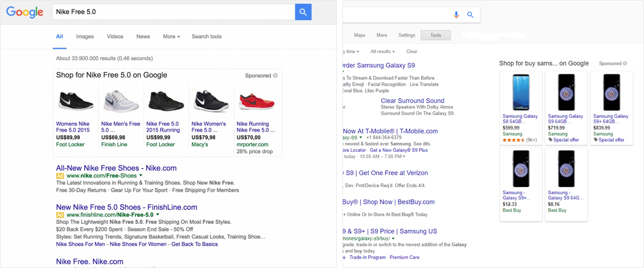The width and height of the screenshot is (644, 268).
Task: Open the time filter dropdown
Action: click(x=351, y=52)
